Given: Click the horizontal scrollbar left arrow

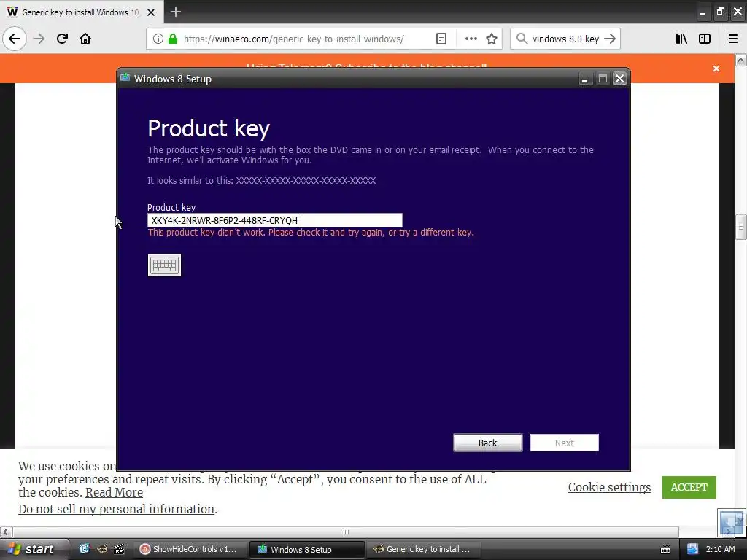Looking at the screenshot, I should click(x=6, y=532).
